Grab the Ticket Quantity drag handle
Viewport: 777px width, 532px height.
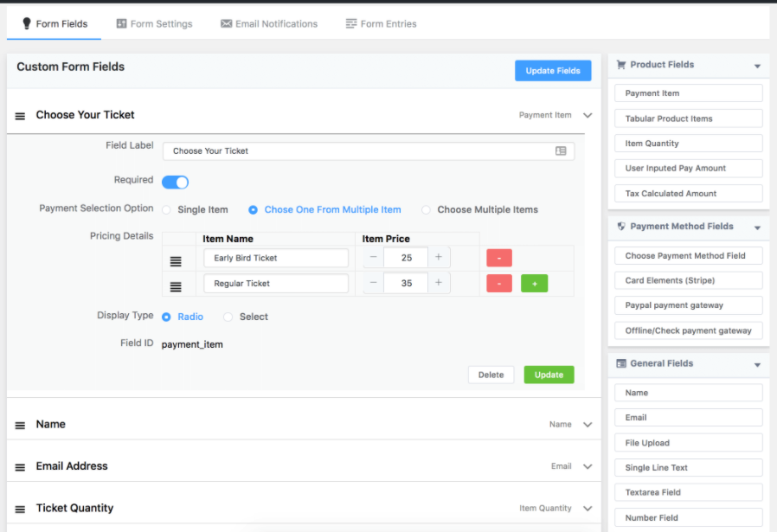click(20, 510)
